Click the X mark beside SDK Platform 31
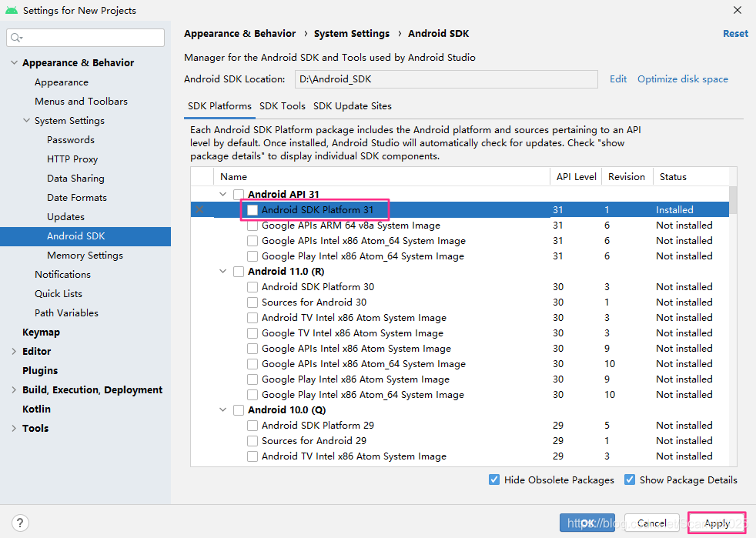The height and width of the screenshot is (538, 756). (x=199, y=209)
